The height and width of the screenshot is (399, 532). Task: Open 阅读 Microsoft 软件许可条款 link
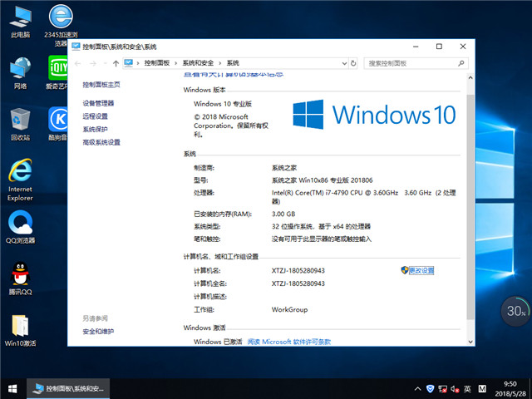click(x=289, y=342)
